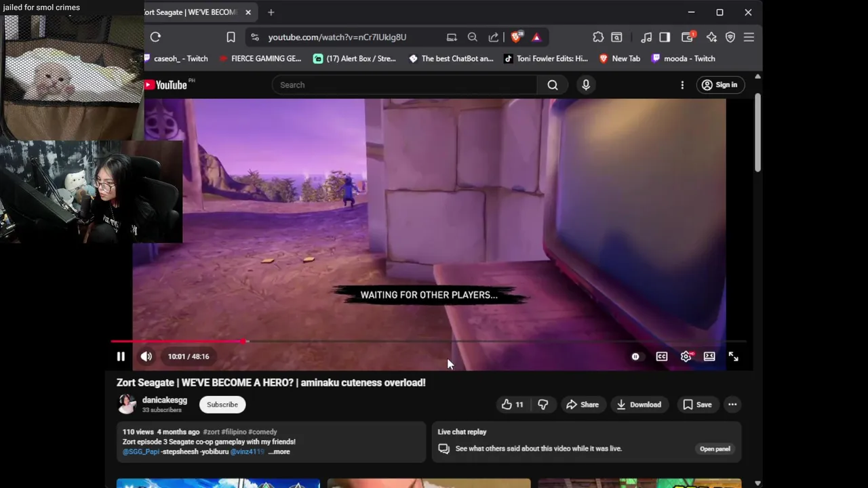Open Alert Box / Stre... bookmark
Image resolution: width=868 pixels, height=488 pixels.
tap(355, 58)
